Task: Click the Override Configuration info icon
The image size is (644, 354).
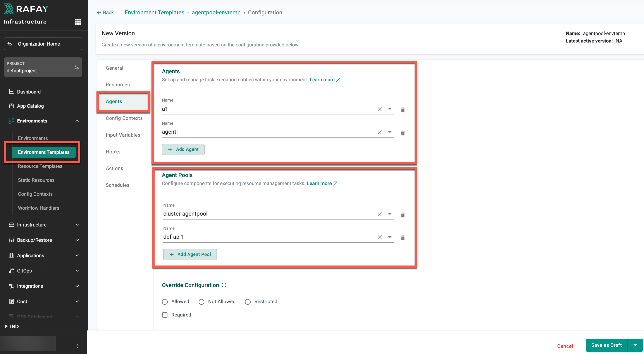Action: (224, 285)
